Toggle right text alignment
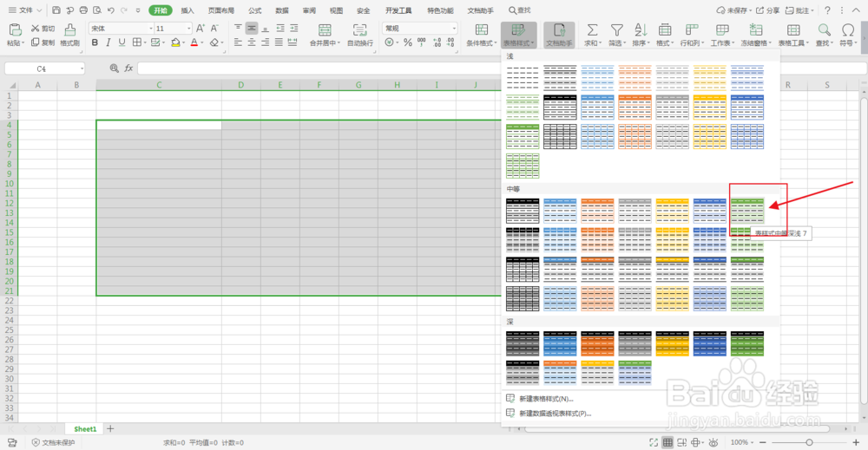868x450 pixels. (265, 42)
